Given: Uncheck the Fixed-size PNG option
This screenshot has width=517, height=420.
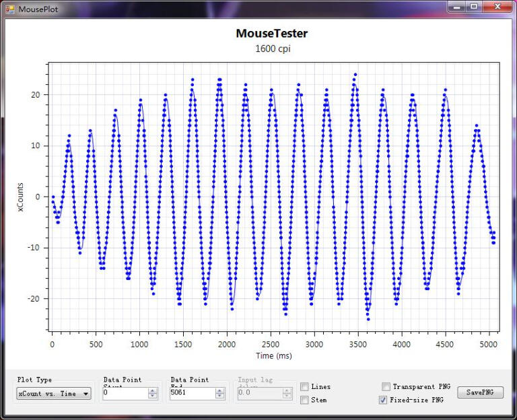Looking at the screenshot, I should pyautogui.click(x=383, y=400).
